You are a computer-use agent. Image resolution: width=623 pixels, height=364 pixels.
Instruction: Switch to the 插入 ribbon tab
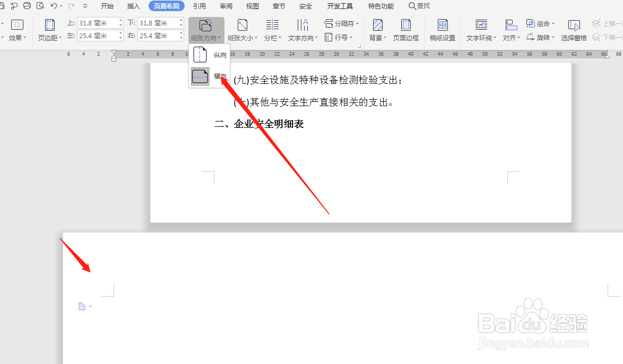[x=133, y=6]
